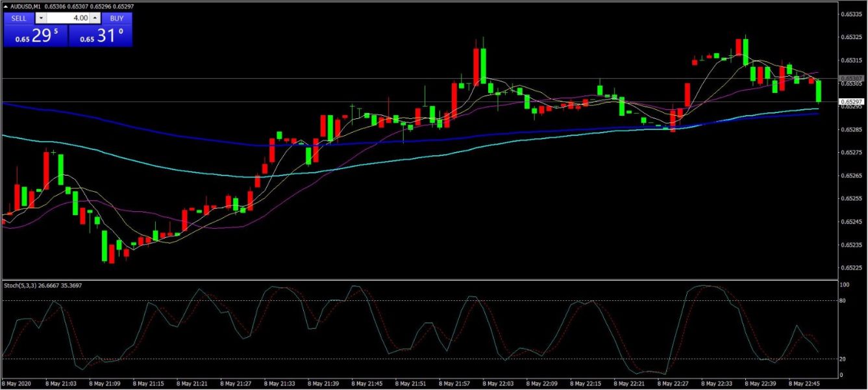Screen dimensions: 868x390
Task: Click the "8 May 21:51" time label
Action: (412, 383)
